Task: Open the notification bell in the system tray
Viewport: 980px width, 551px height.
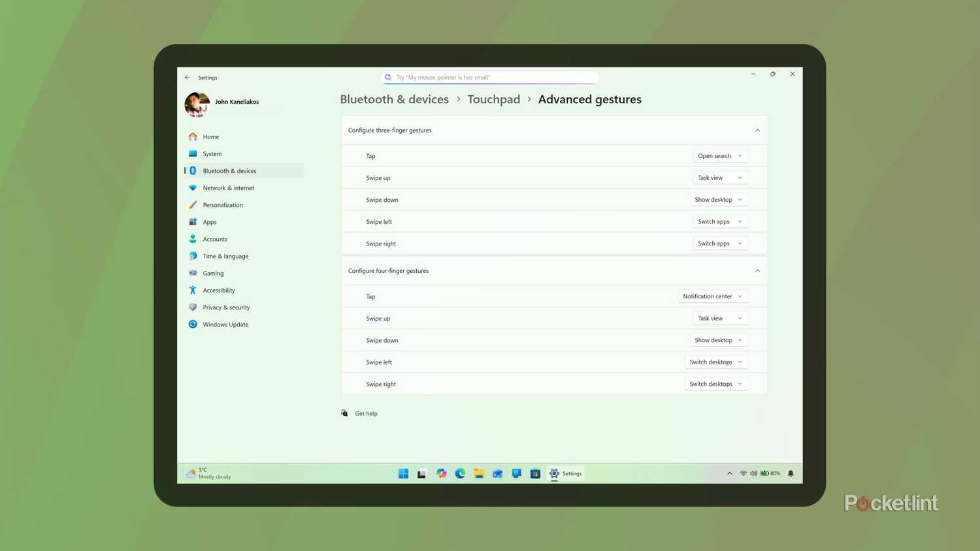Action: pos(790,473)
